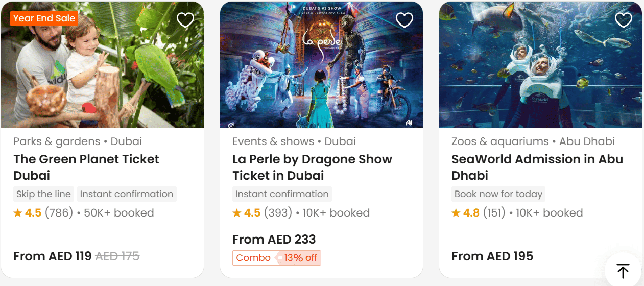The height and width of the screenshot is (286, 644).
Task: Open SeaWorld Admission in Abu Dhabi title
Action: 537,167
